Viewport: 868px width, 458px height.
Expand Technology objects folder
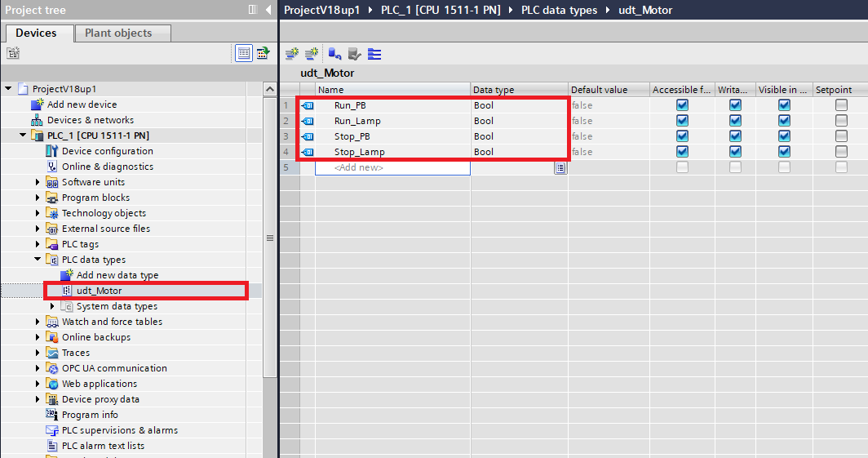pos(38,212)
